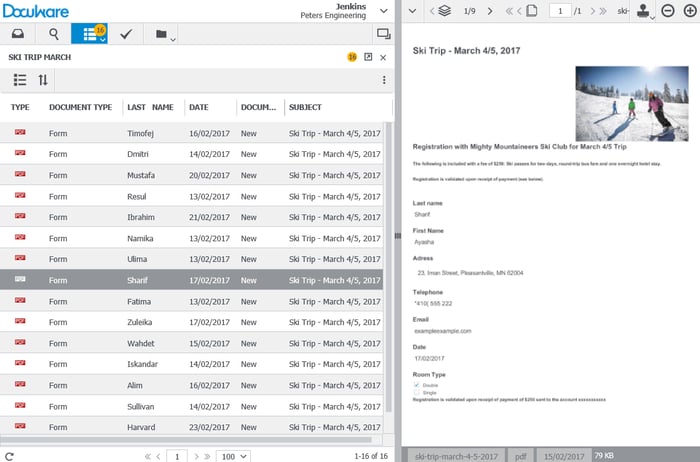Select the Fatima form row
The width and height of the screenshot is (700, 462).
(x=138, y=302)
